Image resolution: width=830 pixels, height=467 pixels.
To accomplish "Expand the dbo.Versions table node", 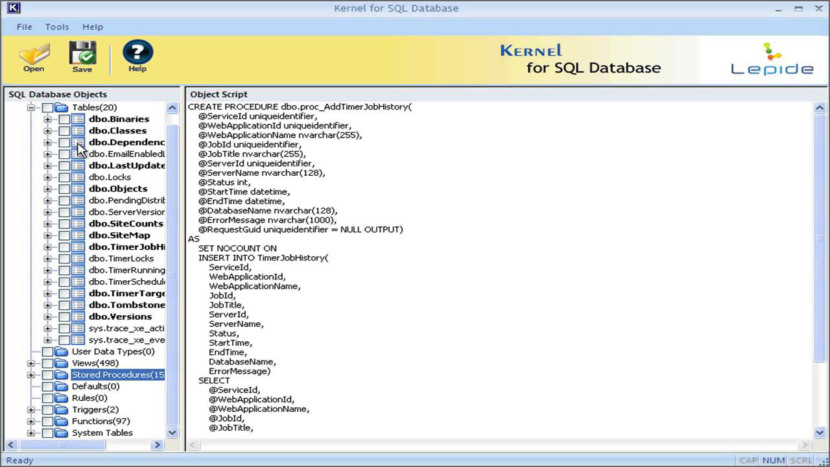I will click(48, 317).
